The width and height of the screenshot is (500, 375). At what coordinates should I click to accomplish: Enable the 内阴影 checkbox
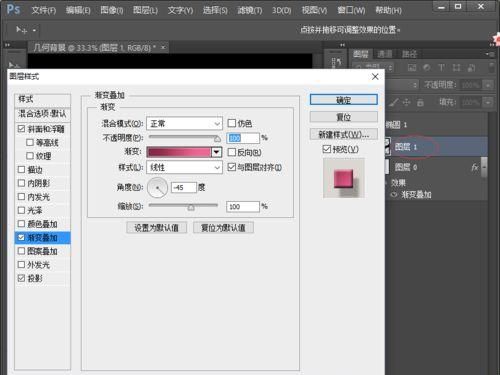[21, 183]
